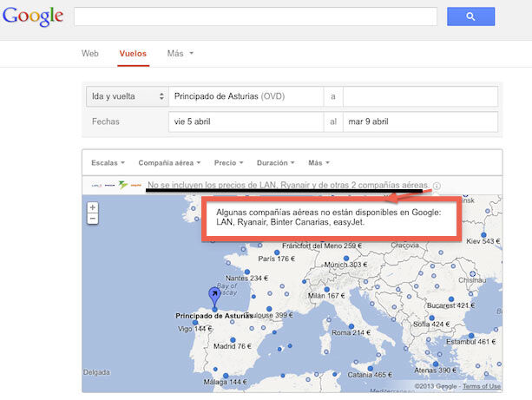Screen dimensions: 532x400
Task: Click the Cracovia map label
Action: (404, 245)
